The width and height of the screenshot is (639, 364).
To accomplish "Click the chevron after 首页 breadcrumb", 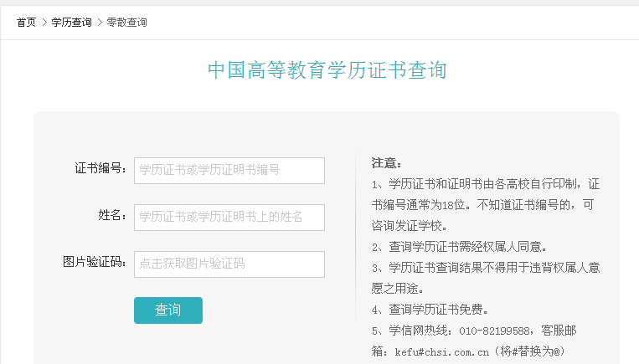I will tap(44, 23).
